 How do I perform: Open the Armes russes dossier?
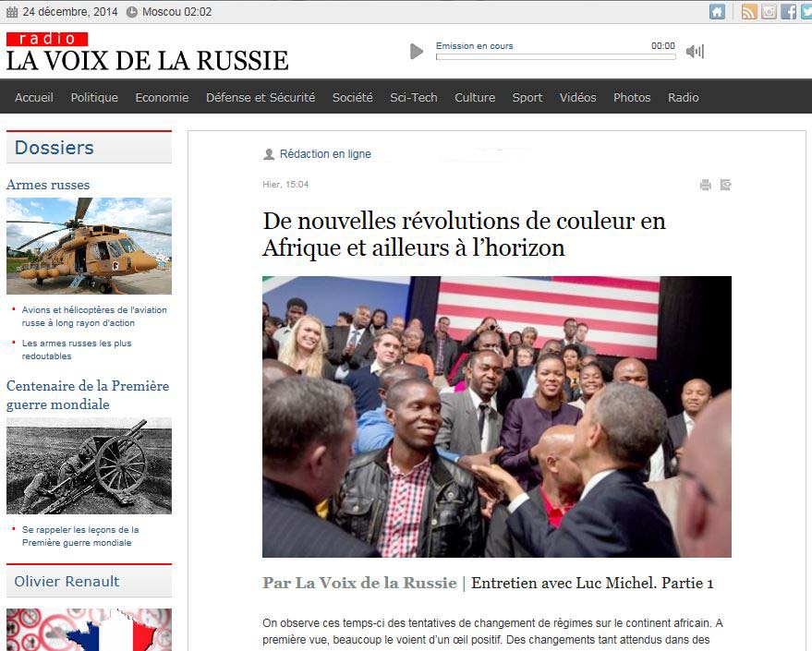48,185
